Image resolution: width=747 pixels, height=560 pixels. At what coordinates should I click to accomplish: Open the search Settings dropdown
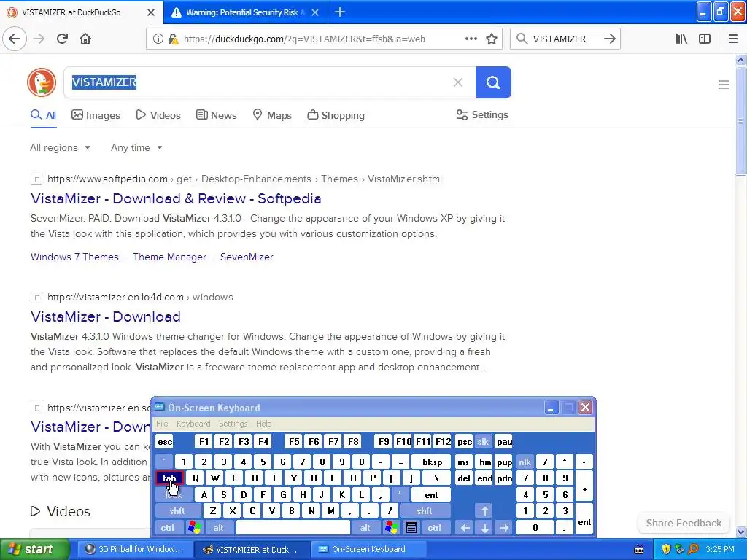(x=482, y=114)
